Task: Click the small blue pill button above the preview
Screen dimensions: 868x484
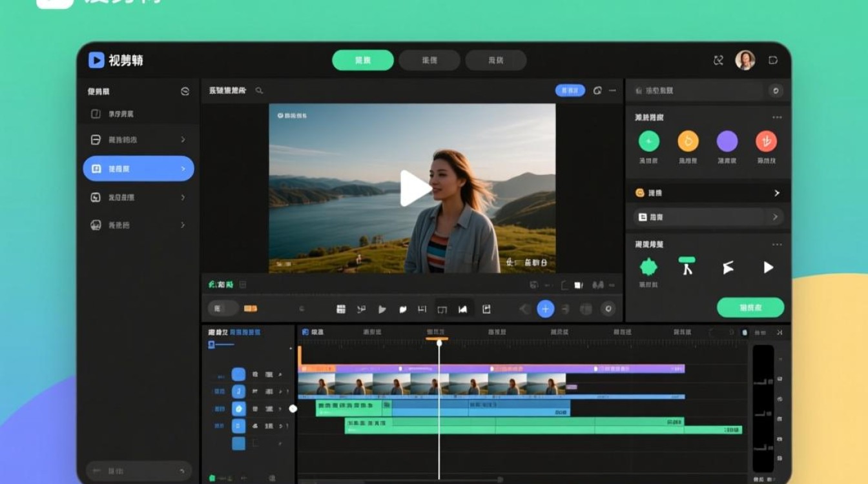Action: (570, 91)
